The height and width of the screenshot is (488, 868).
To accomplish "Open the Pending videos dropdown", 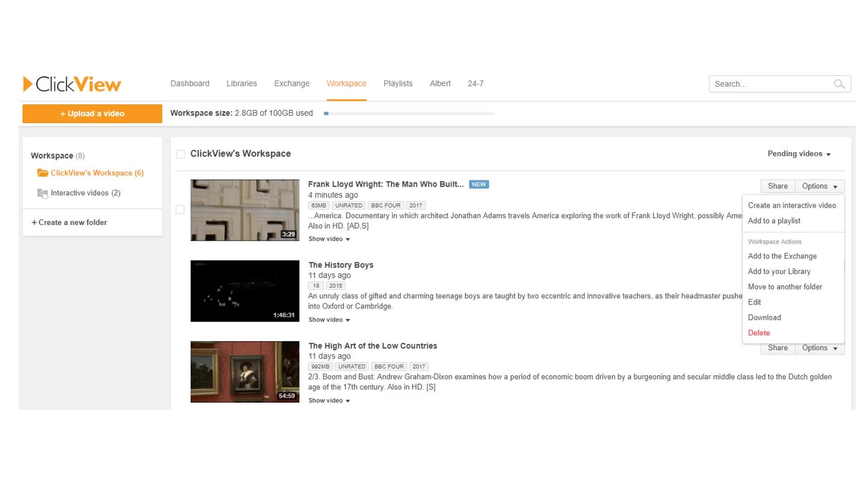I will tap(799, 154).
